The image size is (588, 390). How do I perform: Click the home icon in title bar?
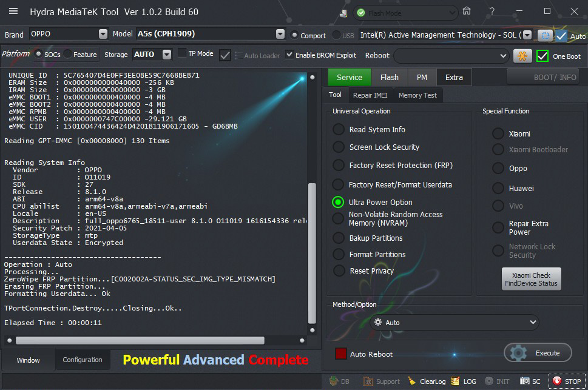click(466, 12)
